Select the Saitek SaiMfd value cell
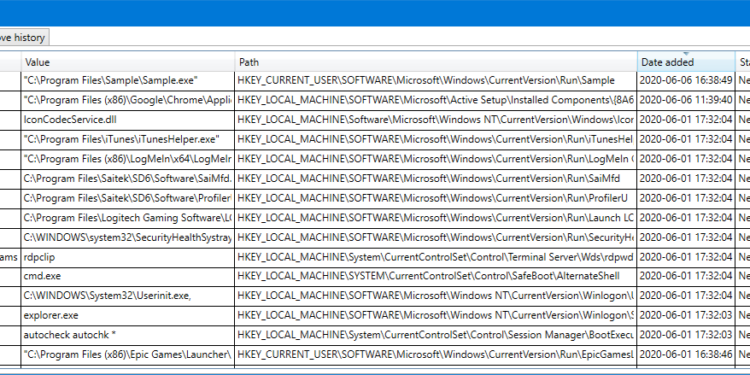This screenshot has height=375, width=750. [x=128, y=178]
